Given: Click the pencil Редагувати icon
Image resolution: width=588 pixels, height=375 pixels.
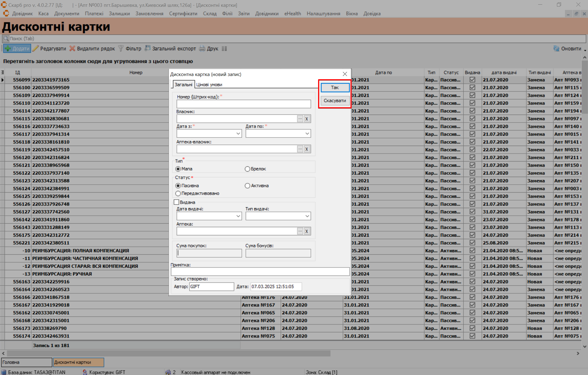Looking at the screenshot, I should coord(35,48).
